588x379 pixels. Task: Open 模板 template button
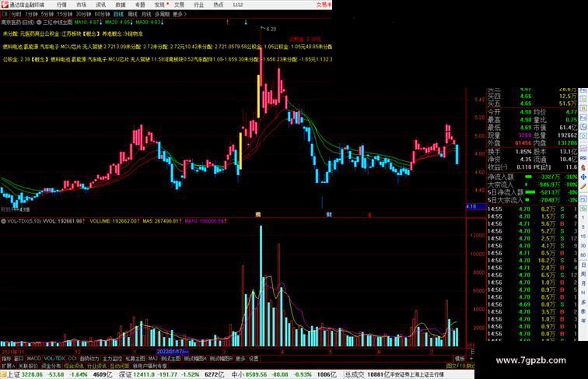click(x=460, y=359)
